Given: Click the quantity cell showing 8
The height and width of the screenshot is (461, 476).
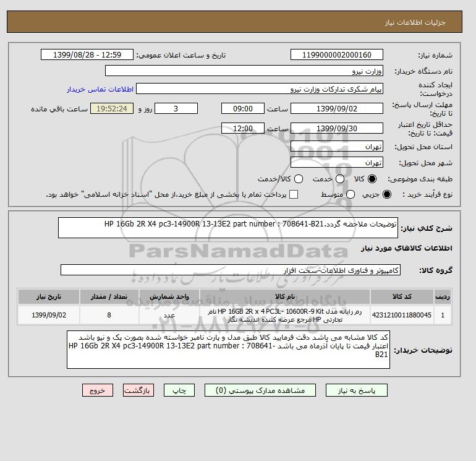Looking at the screenshot, I should pos(109,315).
